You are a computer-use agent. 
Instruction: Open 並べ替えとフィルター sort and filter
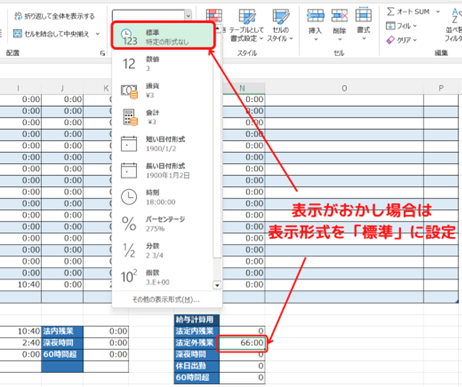point(454,25)
